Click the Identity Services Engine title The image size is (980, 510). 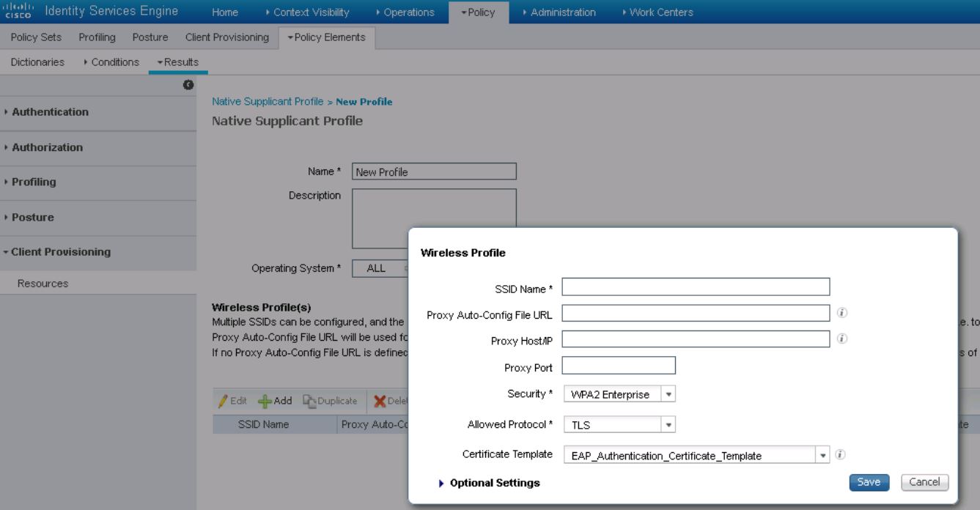pyautogui.click(x=111, y=12)
